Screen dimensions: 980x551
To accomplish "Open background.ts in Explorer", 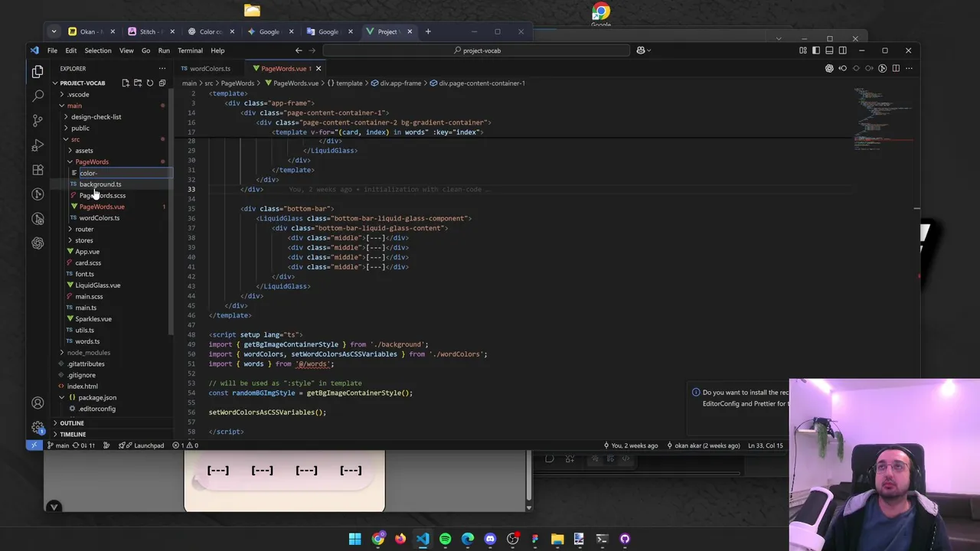I will 100,184.
